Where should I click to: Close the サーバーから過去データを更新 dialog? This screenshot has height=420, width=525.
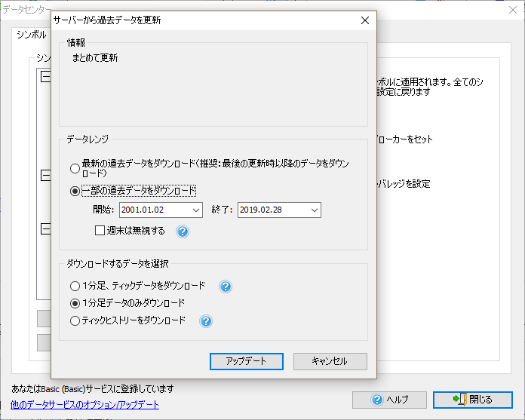coord(364,20)
